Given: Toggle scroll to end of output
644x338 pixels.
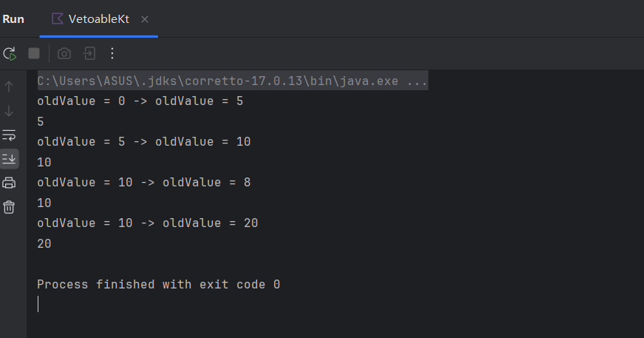Looking at the screenshot, I should point(9,159).
